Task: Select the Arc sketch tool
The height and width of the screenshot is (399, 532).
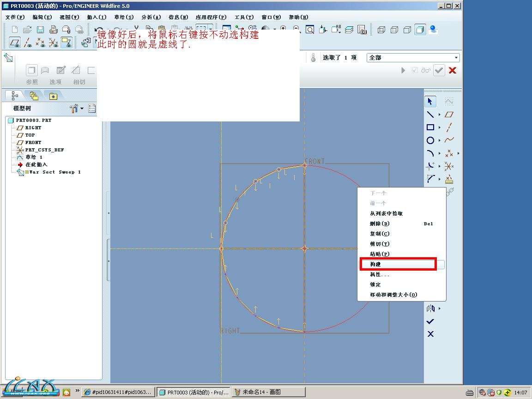Action: (430, 153)
